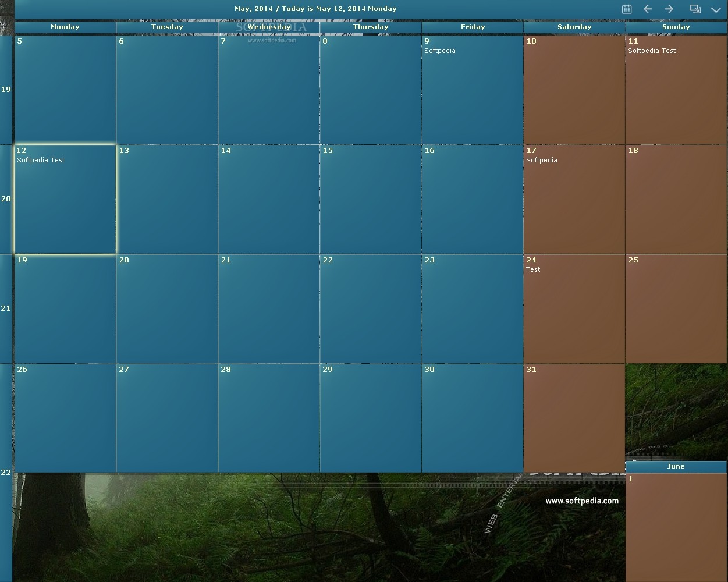Select the May 8 day cell

pyautogui.click(x=371, y=90)
